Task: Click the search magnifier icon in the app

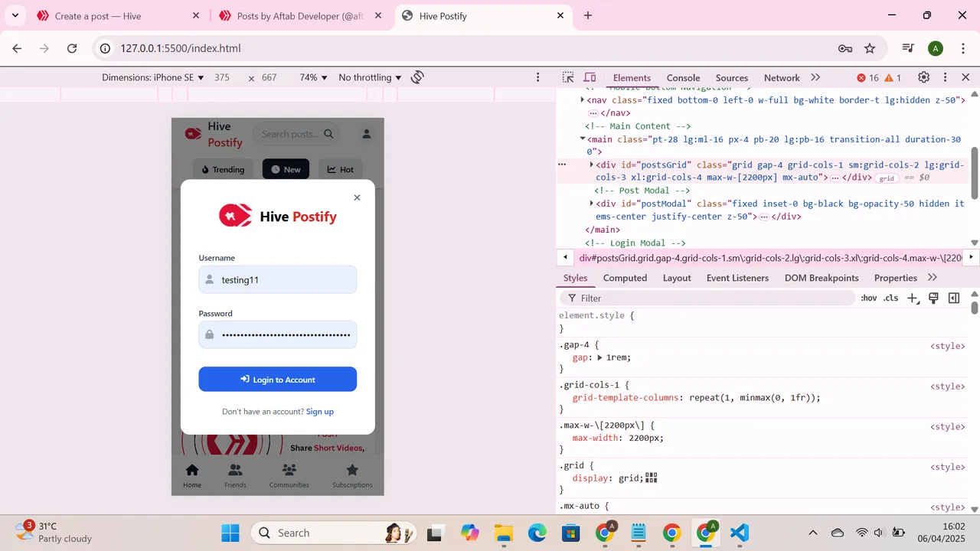Action: [x=329, y=134]
